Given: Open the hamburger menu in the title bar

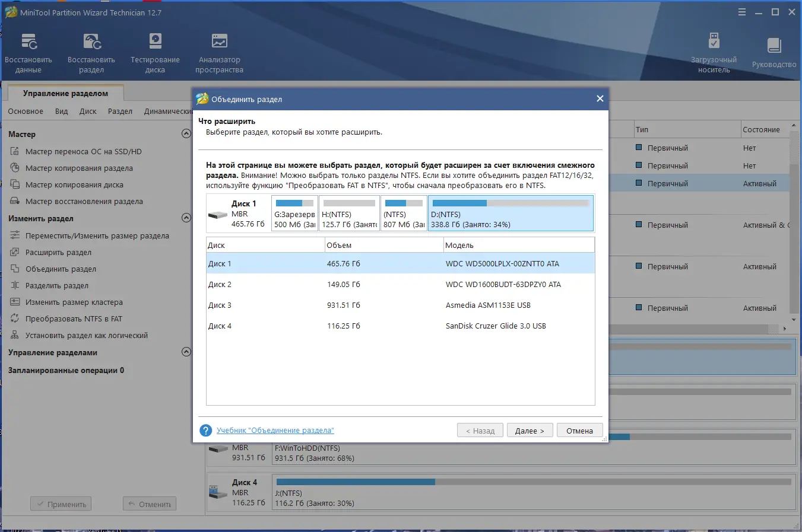Looking at the screenshot, I should click(742, 12).
